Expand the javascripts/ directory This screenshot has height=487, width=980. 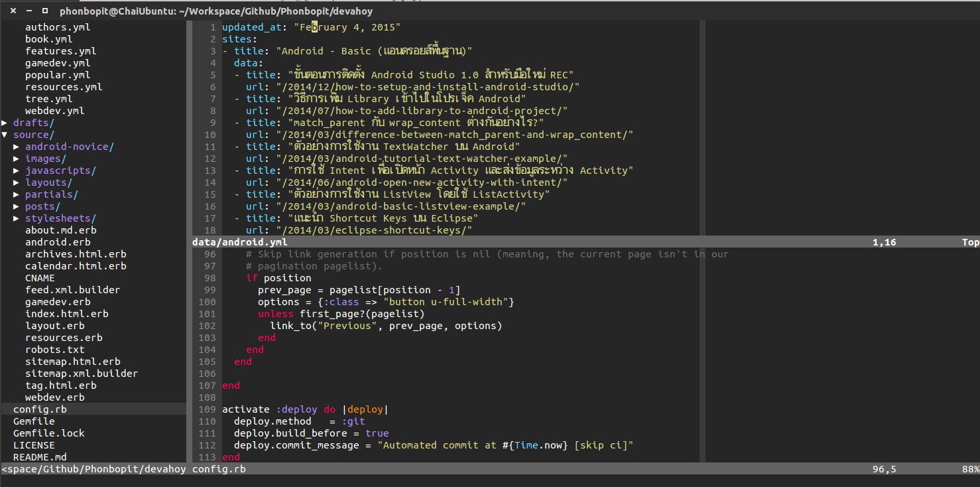pos(60,171)
